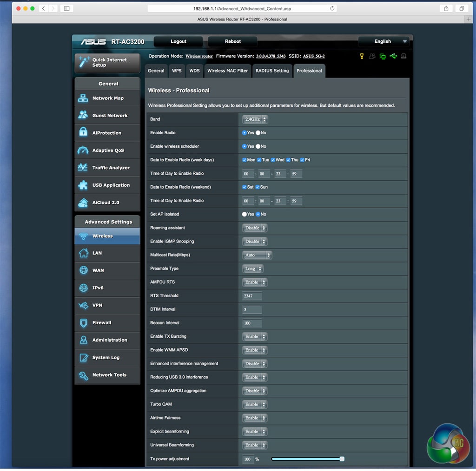
Task: Open the VPN icon
Action: click(x=84, y=305)
